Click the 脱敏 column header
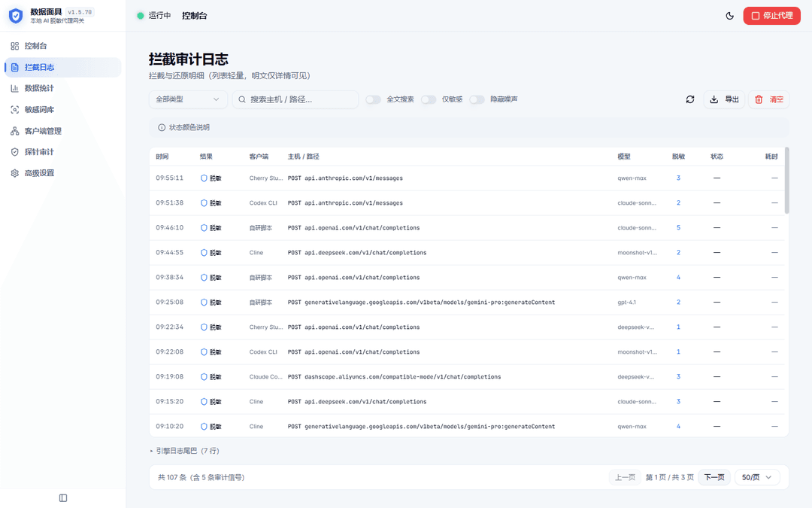This screenshot has height=508, width=812. click(678, 157)
